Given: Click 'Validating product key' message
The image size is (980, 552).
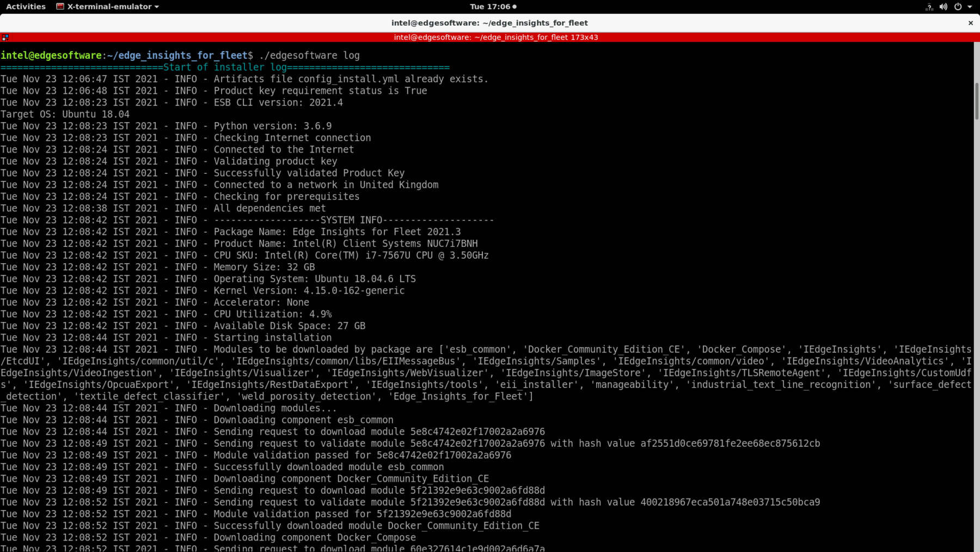Looking at the screenshot, I should (x=275, y=161).
